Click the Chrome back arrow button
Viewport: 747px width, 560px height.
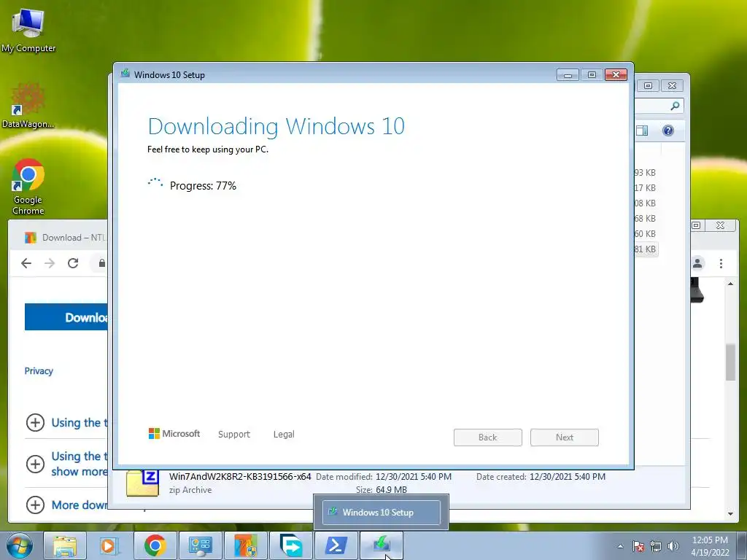pos(26,262)
